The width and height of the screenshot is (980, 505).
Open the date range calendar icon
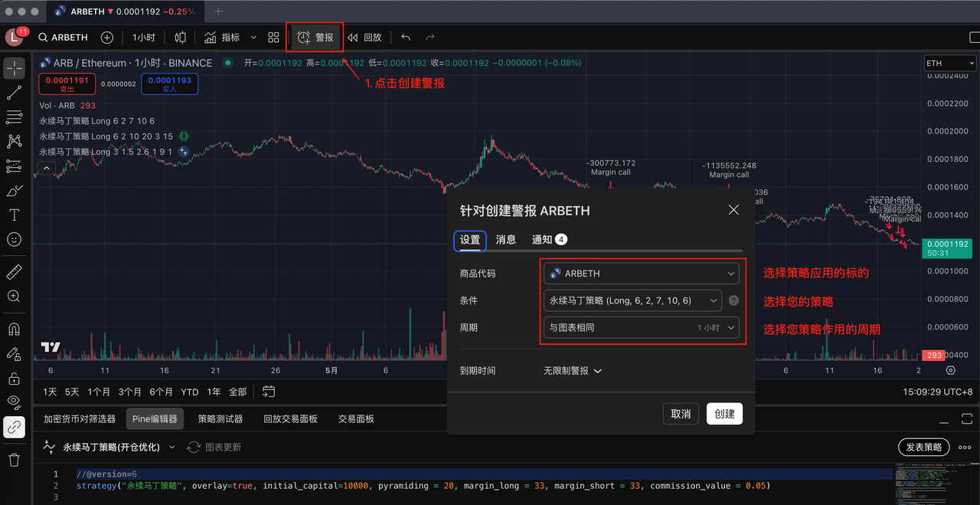(269, 392)
